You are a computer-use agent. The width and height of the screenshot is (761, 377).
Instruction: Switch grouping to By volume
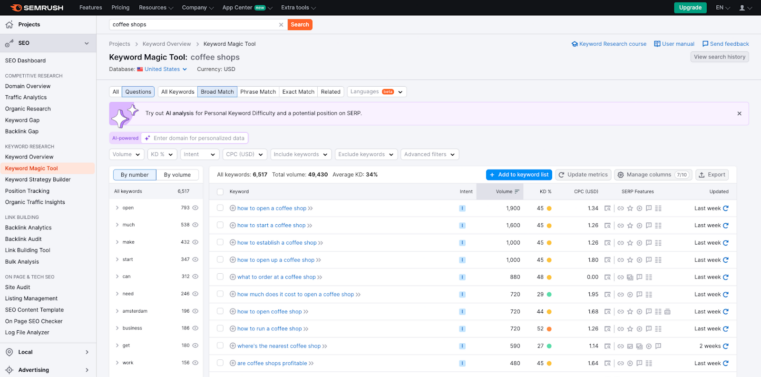click(177, 175)
